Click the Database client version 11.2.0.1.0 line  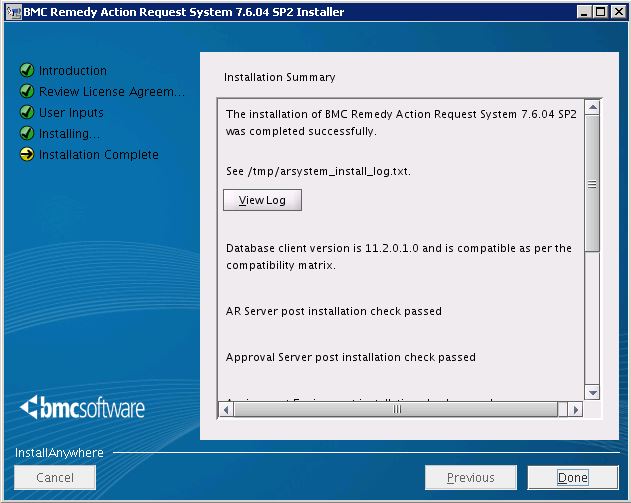(x=399, y=257)
